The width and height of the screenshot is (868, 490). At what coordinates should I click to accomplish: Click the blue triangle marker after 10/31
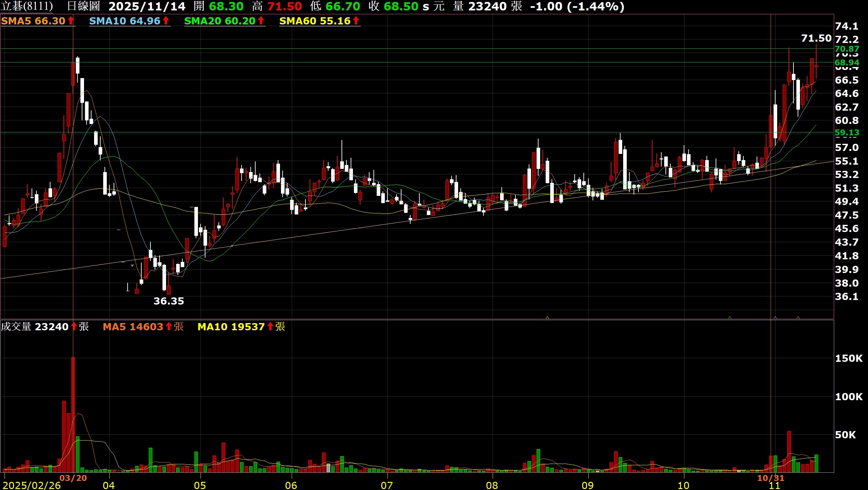coord(775,318)
